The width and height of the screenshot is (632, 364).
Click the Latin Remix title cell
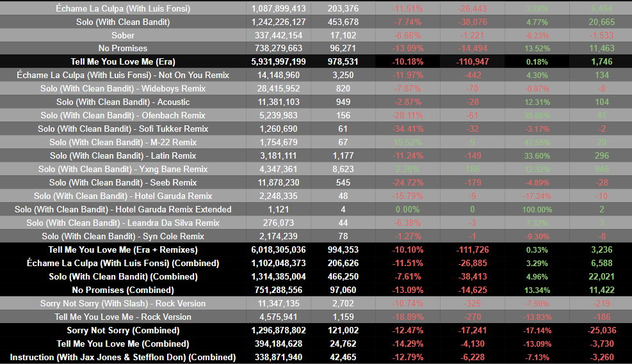pyautogui.click(x=123, y=156)
